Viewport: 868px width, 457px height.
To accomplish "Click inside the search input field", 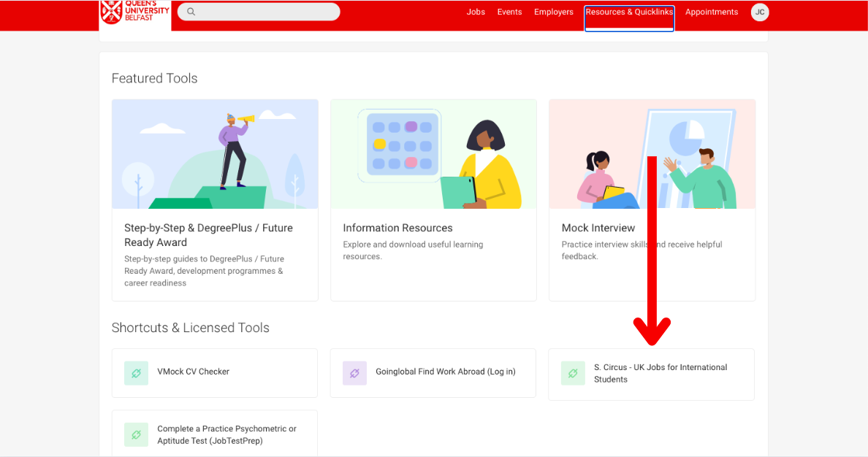I will point(263,12).
